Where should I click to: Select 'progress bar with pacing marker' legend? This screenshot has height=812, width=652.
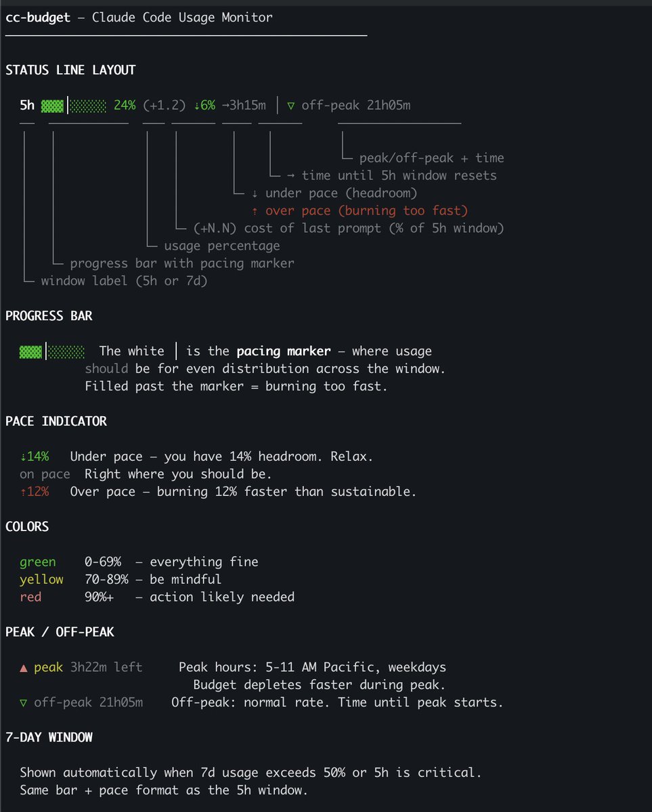[x=182, y=263]
